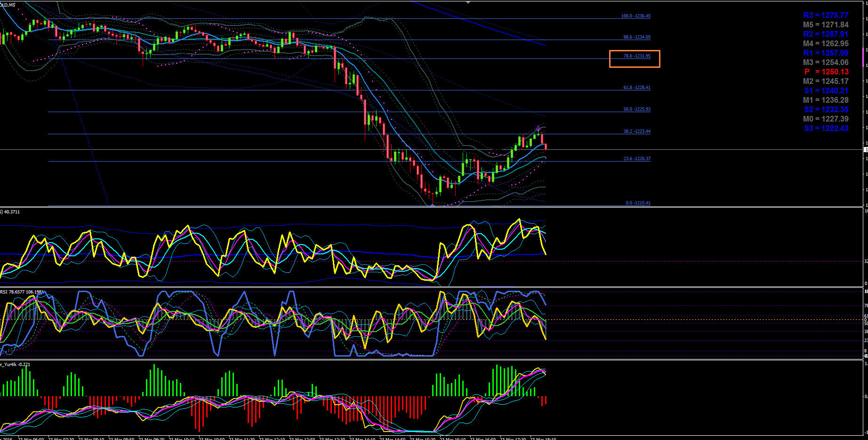This screenshot has height=440, width=868.
Task: Click the M0 = 1227.39 pivot label
Action: (826, 119)
